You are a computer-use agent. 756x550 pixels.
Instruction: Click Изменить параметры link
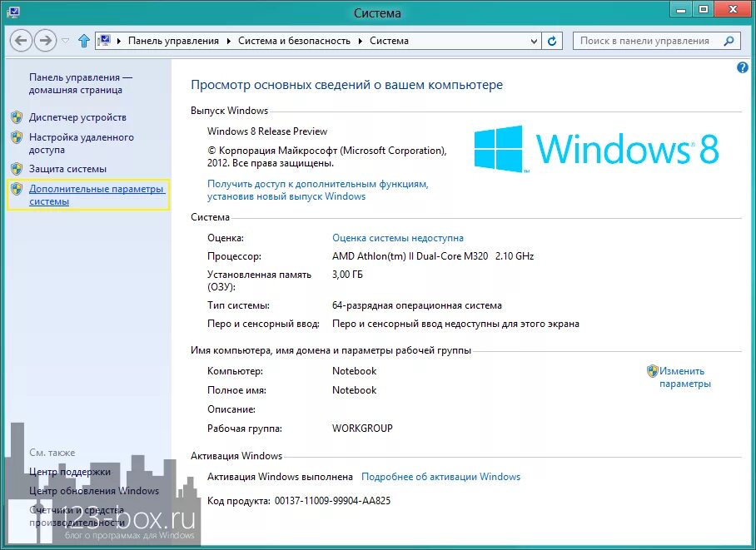pos(684,378)
